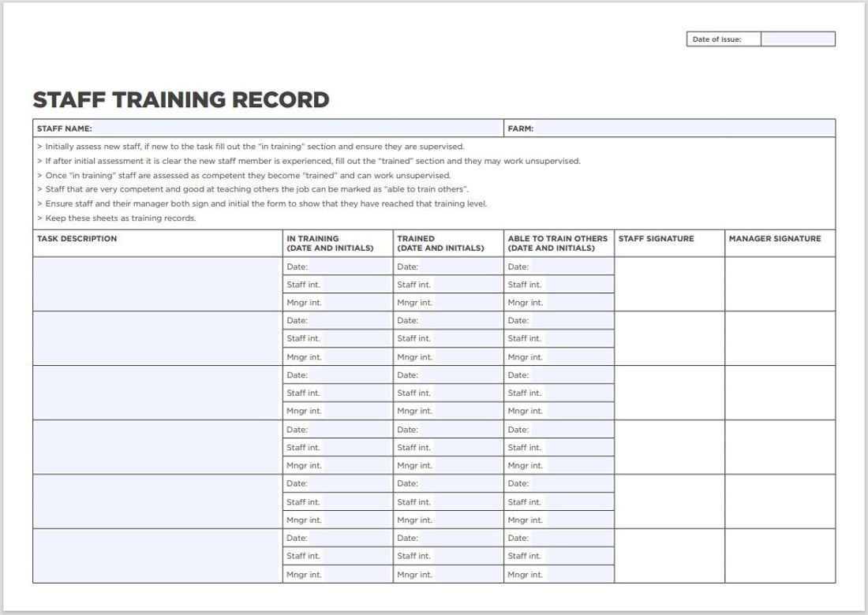
Task: Click first task's In Training Date field
Action: [x=350, y=266]
